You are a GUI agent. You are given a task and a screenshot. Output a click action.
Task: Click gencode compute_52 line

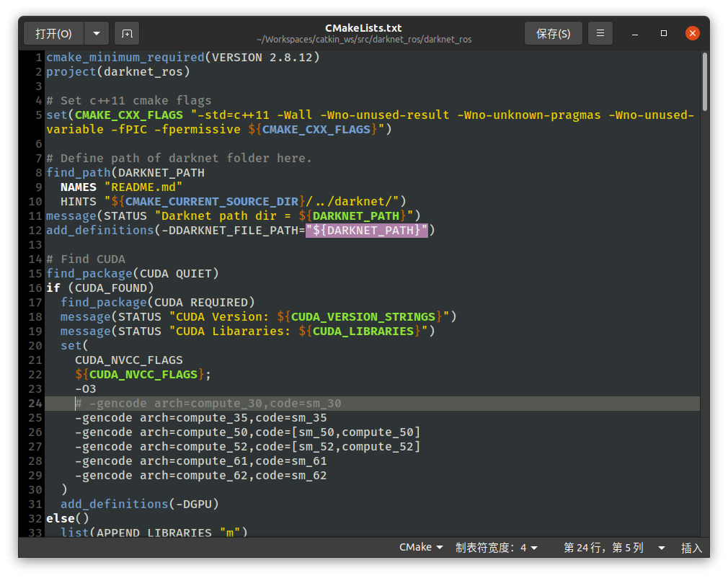[x=248, y=446]
